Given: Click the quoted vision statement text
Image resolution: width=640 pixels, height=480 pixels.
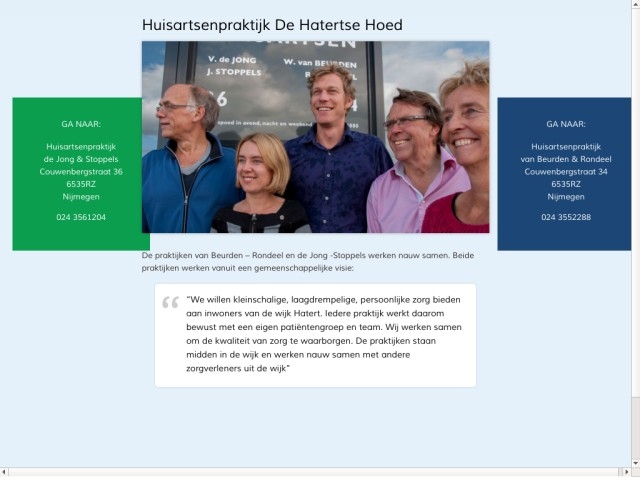Looking at the screenshot, I should click(322, 334).
